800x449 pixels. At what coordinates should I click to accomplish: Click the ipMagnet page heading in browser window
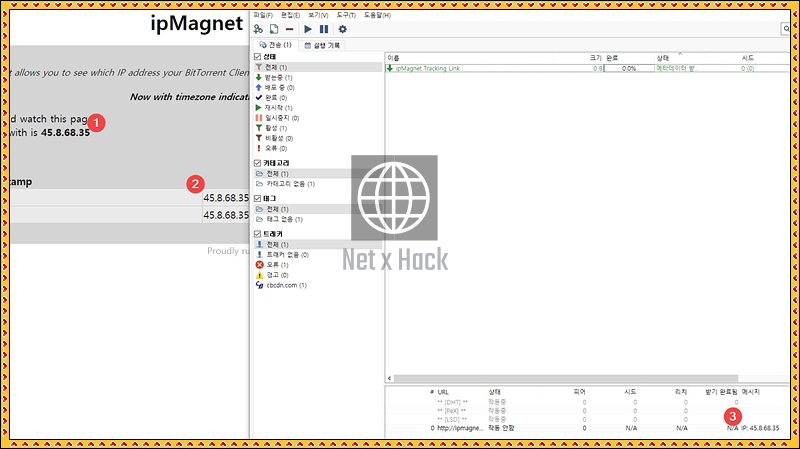click(x=196, y=23)
